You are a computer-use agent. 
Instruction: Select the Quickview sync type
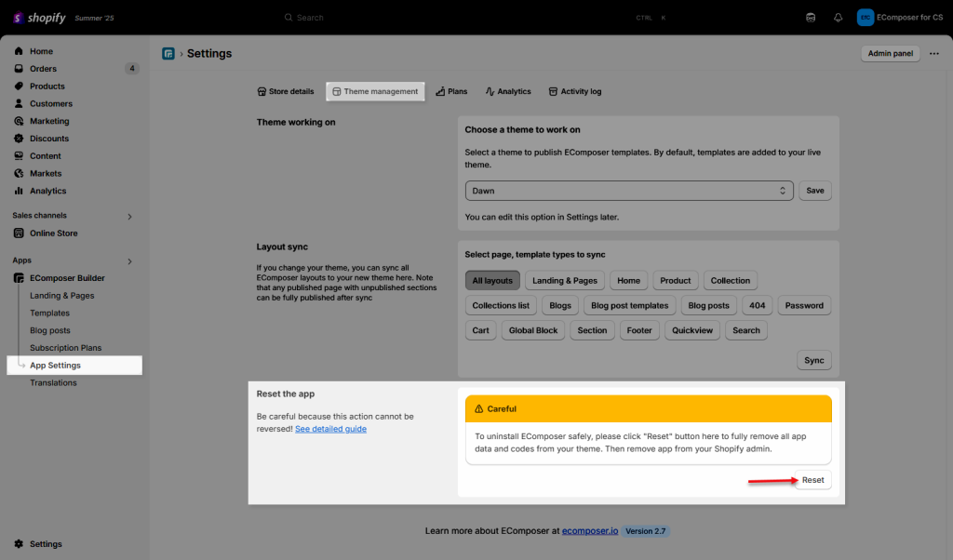[x=692, y=330]
